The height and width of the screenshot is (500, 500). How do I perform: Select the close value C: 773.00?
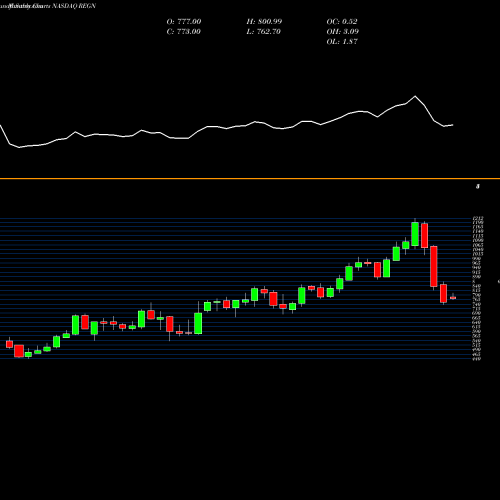183,31
